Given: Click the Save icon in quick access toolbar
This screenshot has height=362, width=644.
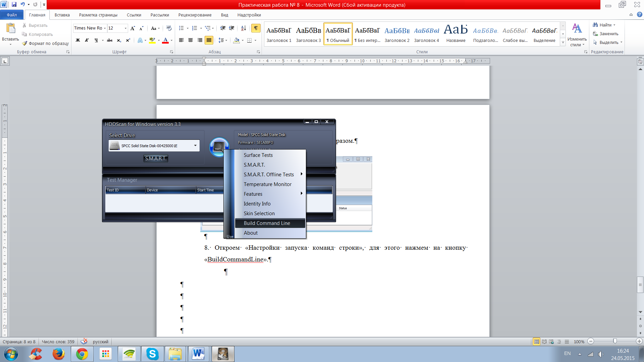Looking at the screenshot, I should click(x=14, y=5).
